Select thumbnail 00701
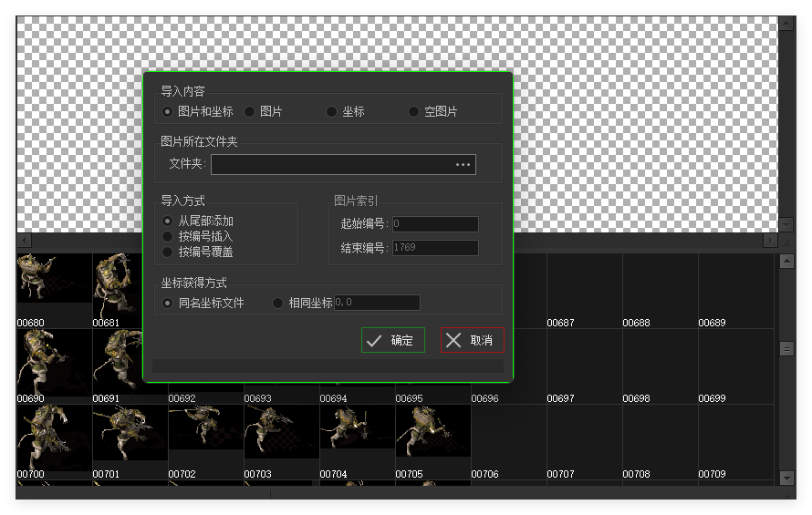 (130, 442)
